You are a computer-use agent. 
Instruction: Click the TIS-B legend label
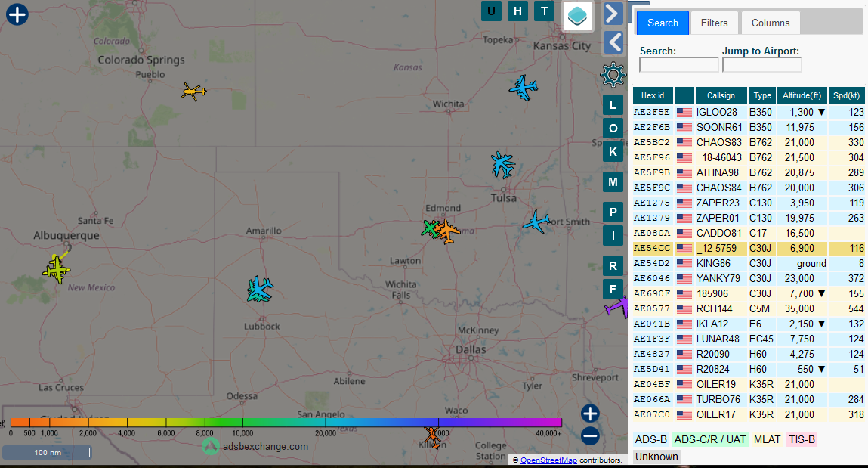tap(802, 440)
